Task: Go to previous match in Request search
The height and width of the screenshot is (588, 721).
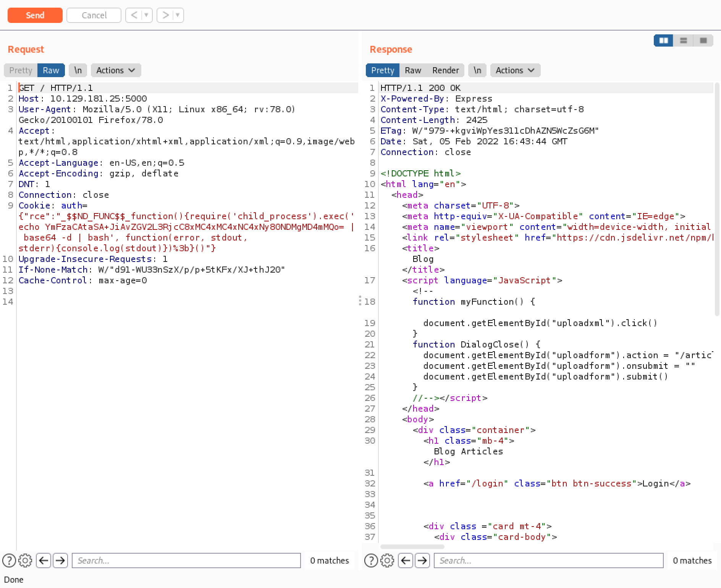Action: tap(44, 561)
